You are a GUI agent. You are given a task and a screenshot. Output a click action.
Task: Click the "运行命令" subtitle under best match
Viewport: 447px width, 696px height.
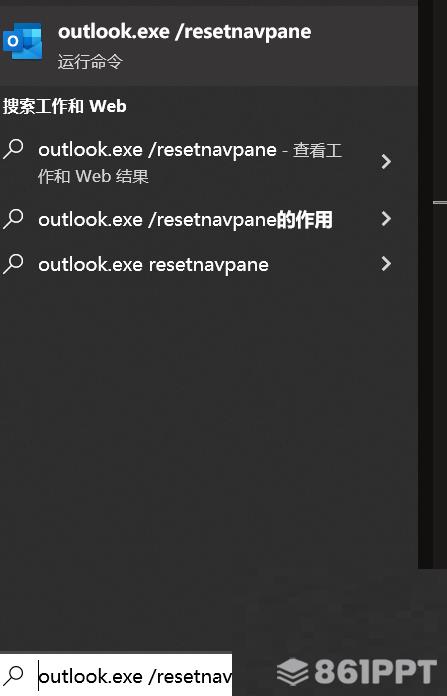(x=90, y=61)
